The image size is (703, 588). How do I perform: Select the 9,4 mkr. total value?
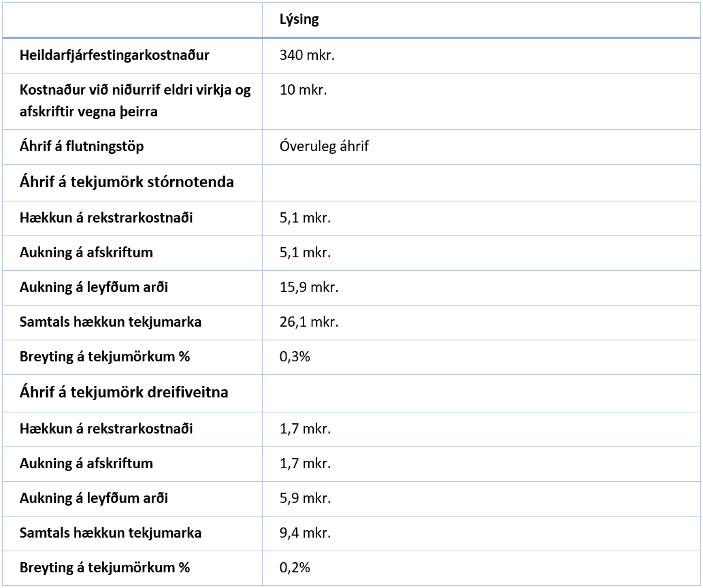point(305,533)
